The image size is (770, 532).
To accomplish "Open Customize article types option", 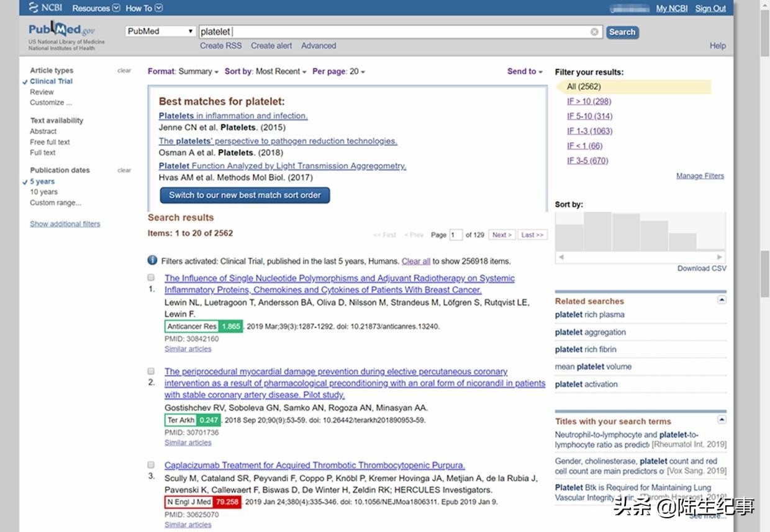I will point(51,102).
